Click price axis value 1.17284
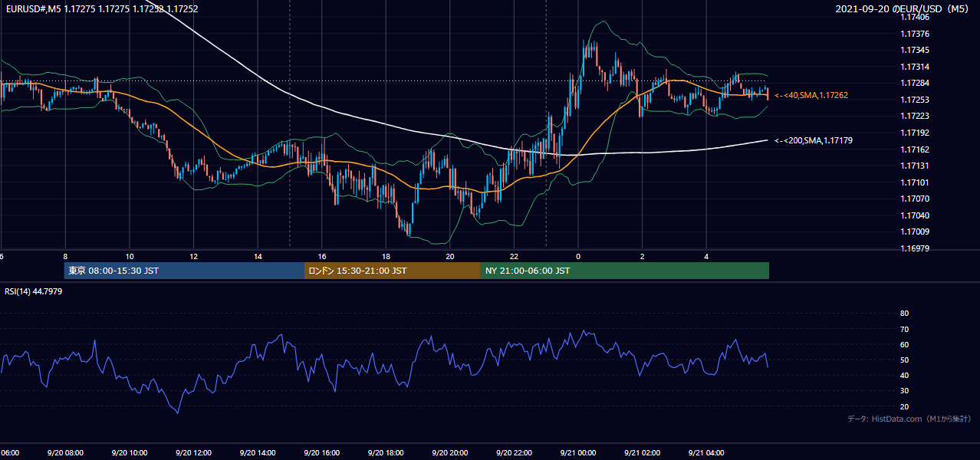The height and width of the screenshot is (460, 980). pyautogui.click(x=915, y=83)
